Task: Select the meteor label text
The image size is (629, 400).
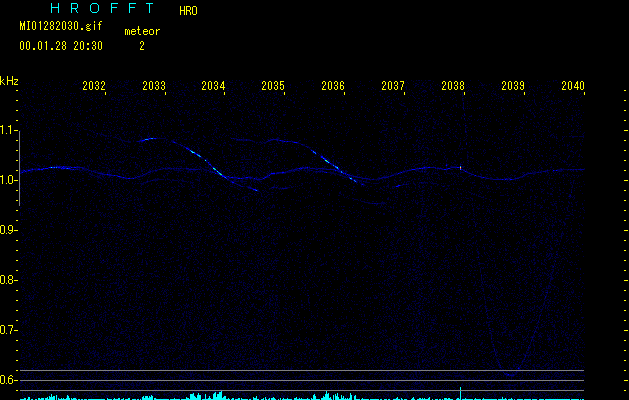Action: (141, 31)
